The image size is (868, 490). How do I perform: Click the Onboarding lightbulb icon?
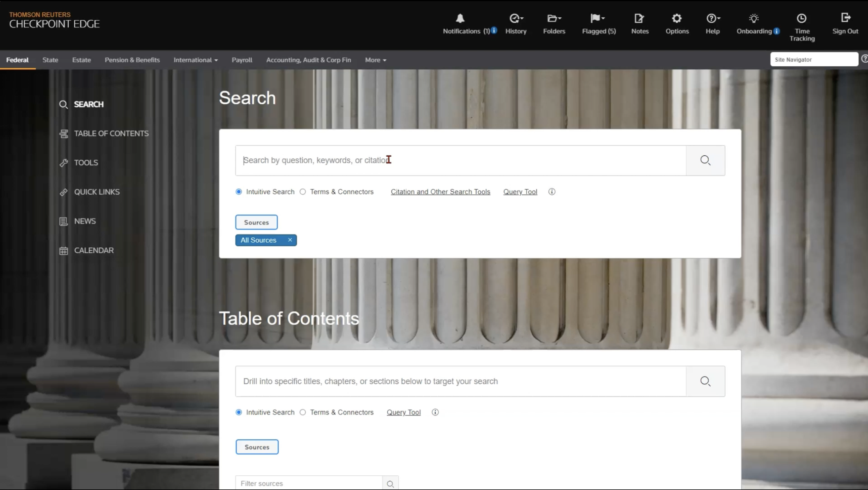(x=754, y=19)
